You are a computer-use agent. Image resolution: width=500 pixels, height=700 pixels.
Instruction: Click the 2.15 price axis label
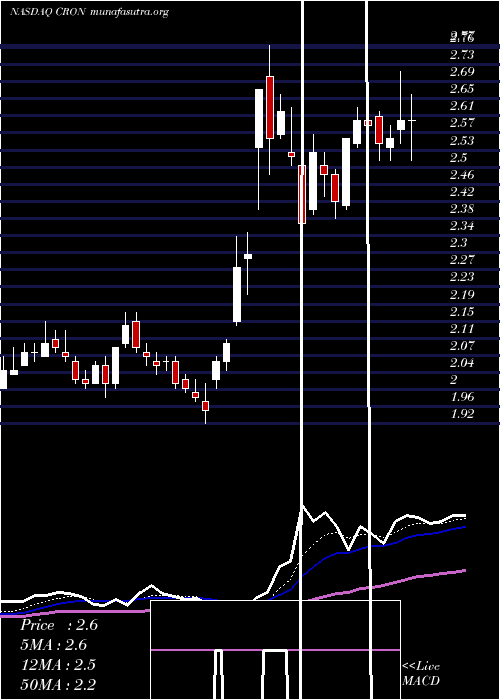point(462,312)
